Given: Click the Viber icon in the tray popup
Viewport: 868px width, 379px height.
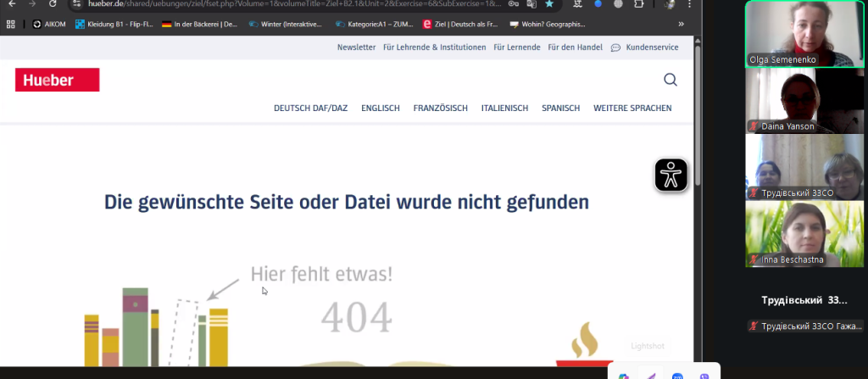Looking at the screenshot, I should click(704, 376).
